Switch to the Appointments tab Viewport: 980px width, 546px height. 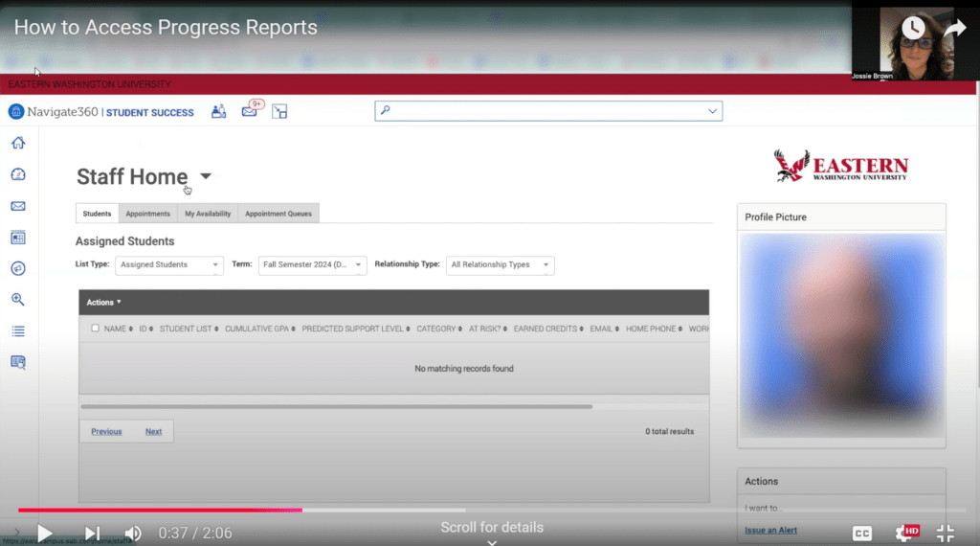click(x=147, y=214)
